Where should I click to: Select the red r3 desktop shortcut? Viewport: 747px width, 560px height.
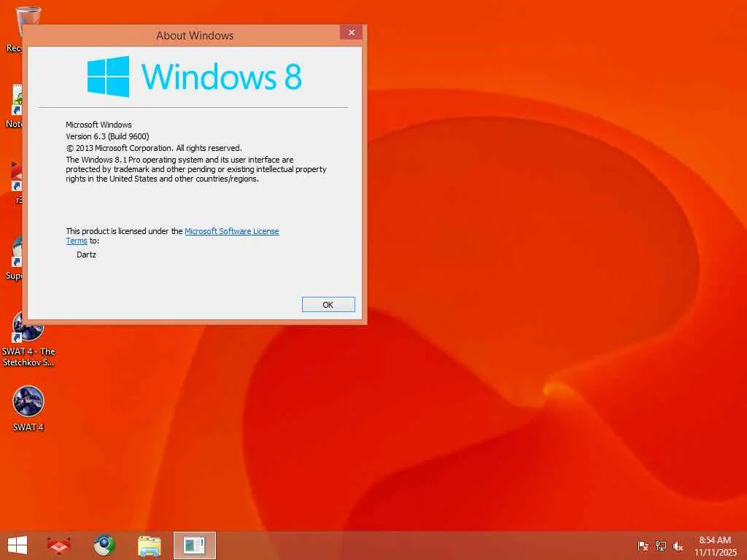coord(16,182)
